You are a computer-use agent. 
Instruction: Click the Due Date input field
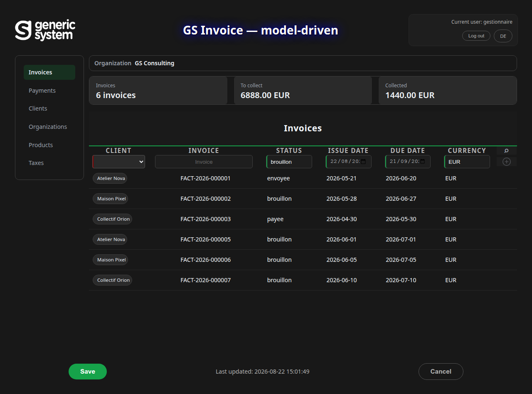click(408, 162)
